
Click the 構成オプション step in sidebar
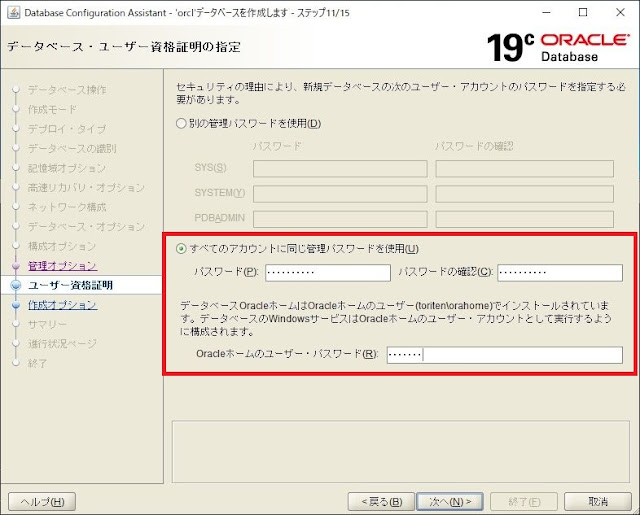[x=62, y=246]
